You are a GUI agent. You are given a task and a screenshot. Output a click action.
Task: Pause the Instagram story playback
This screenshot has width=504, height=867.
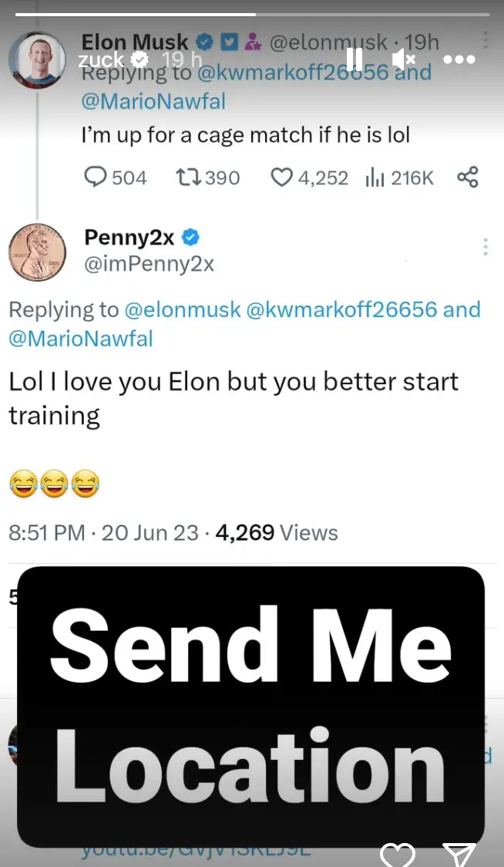[354, 59]
